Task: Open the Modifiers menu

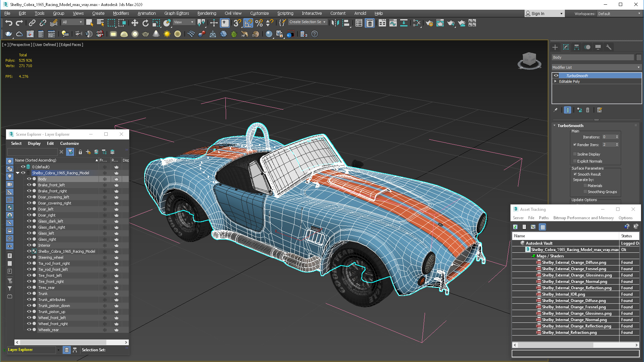Action: pos(121,13)
